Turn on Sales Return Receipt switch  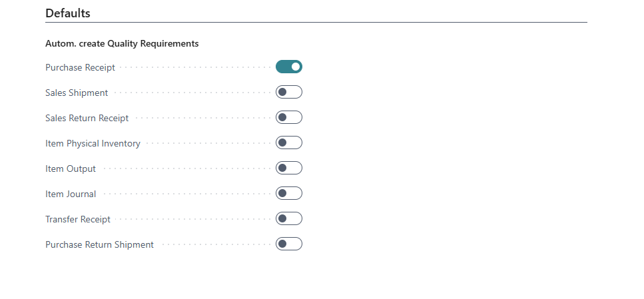289,117
